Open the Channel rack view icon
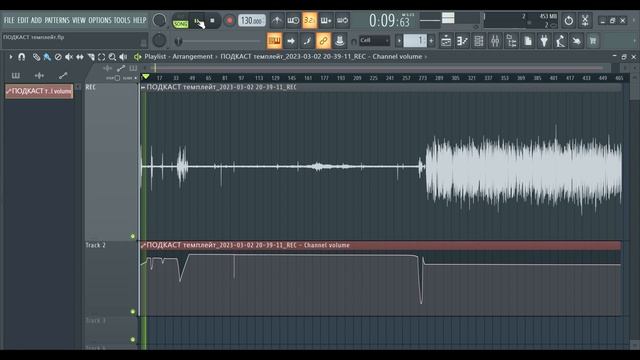The height and width of the screenshot is (360, 640). [478, 41]
